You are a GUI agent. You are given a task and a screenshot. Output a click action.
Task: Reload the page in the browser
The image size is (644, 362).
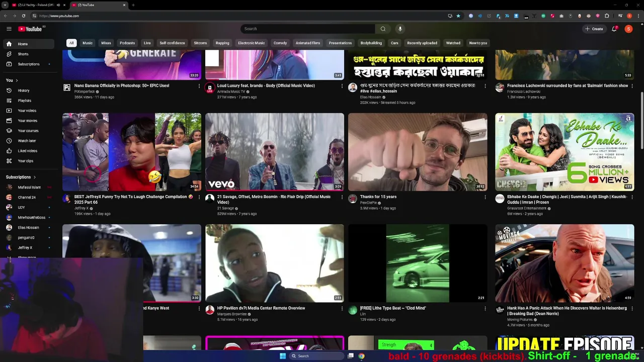(23, 16)
